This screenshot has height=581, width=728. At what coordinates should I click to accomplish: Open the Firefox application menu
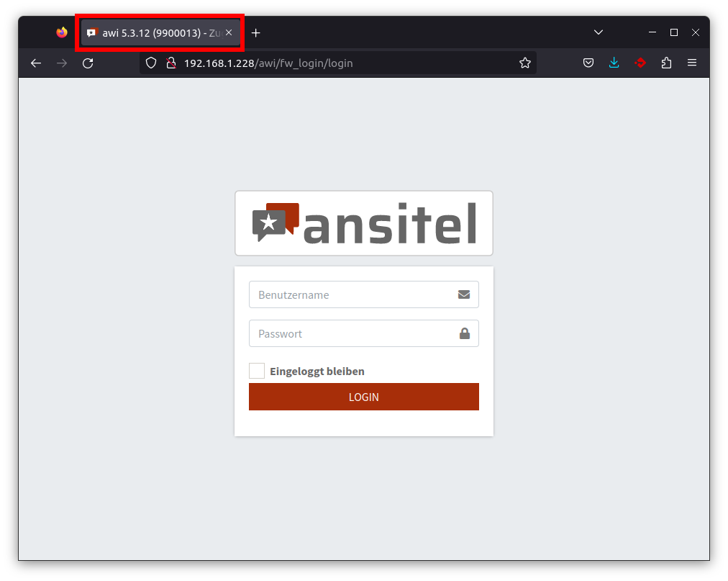[x=692, y=63]
